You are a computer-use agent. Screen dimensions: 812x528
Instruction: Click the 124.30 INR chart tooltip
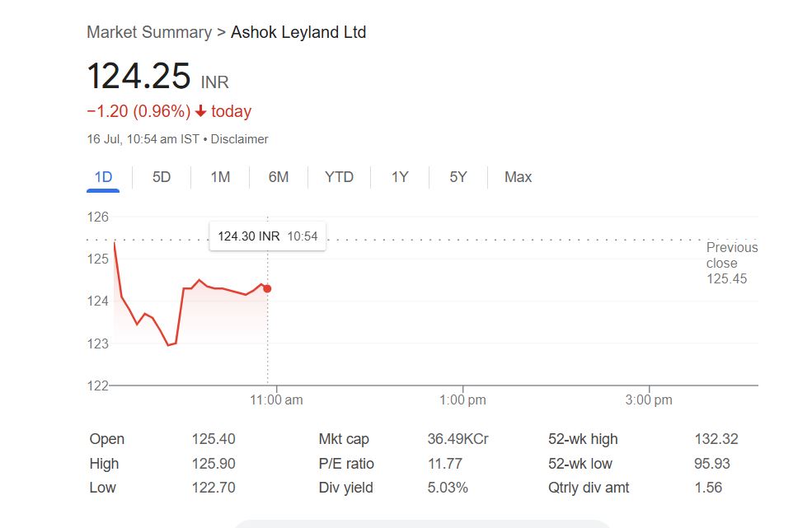(267, 236)
